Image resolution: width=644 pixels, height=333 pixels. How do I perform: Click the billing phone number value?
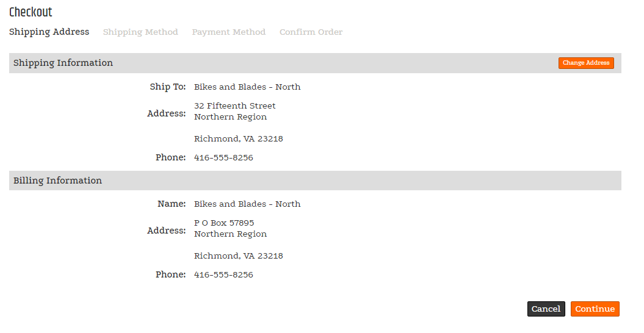223,275
